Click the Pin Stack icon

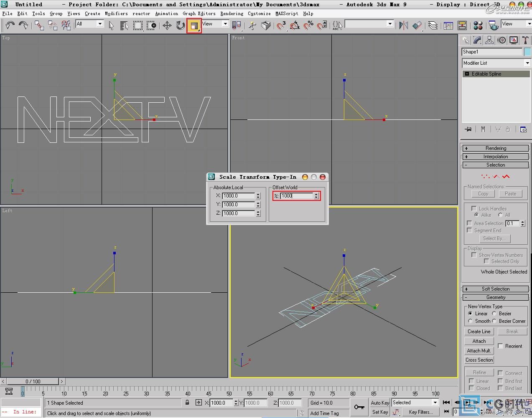click(468, 129)
